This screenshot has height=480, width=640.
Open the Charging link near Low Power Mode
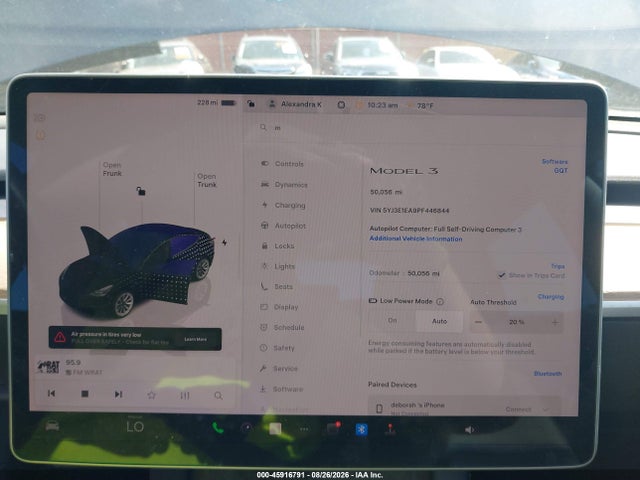[551, 297]
